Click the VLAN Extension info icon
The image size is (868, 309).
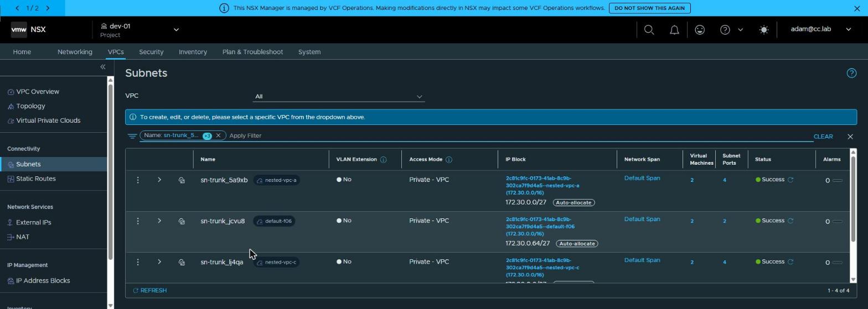383,160
